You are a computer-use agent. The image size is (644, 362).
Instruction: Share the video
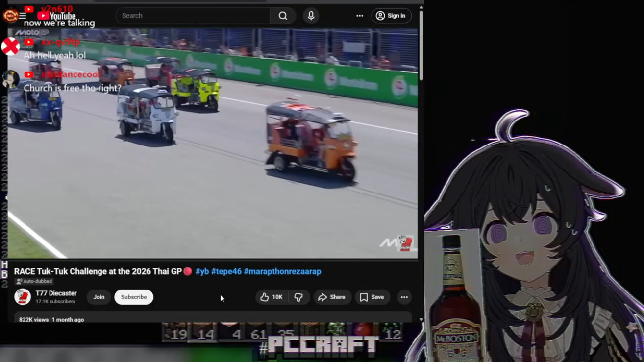pos(332,297)
